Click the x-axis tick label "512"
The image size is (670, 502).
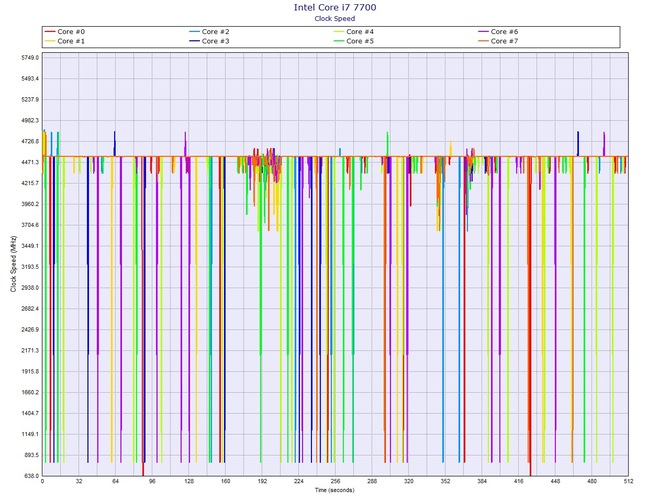point(628,481)
